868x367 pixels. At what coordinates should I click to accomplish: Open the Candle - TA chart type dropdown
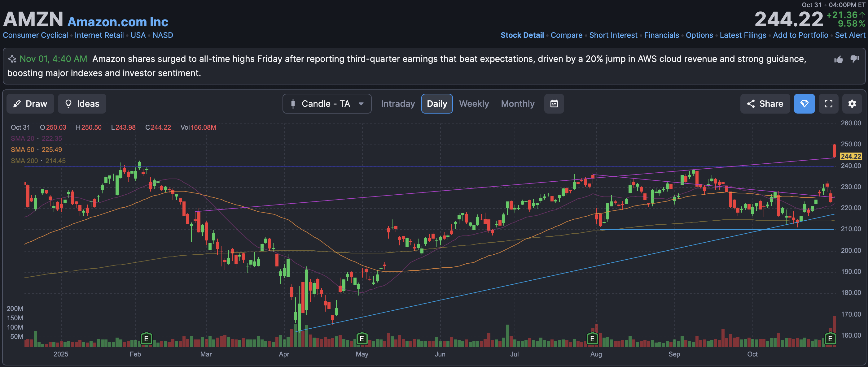(x=327, y=104)
